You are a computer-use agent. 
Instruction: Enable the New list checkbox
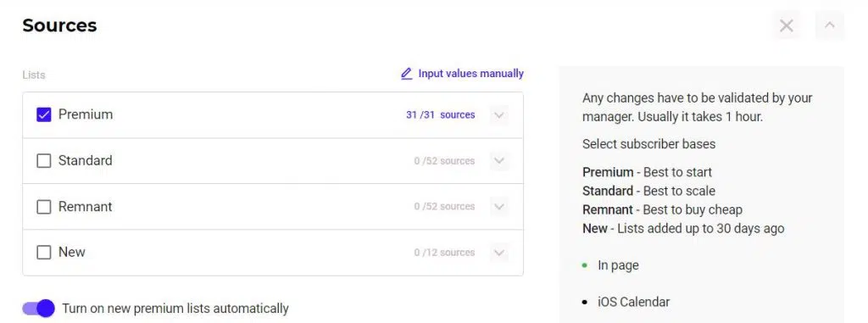(44, 253)
